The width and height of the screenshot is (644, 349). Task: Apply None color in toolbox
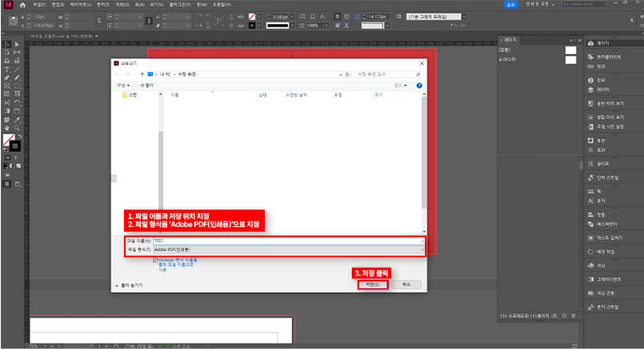19,166
